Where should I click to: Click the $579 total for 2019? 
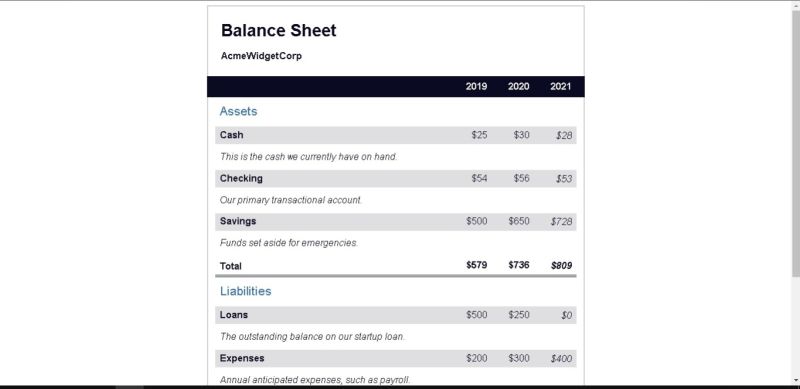477,265
